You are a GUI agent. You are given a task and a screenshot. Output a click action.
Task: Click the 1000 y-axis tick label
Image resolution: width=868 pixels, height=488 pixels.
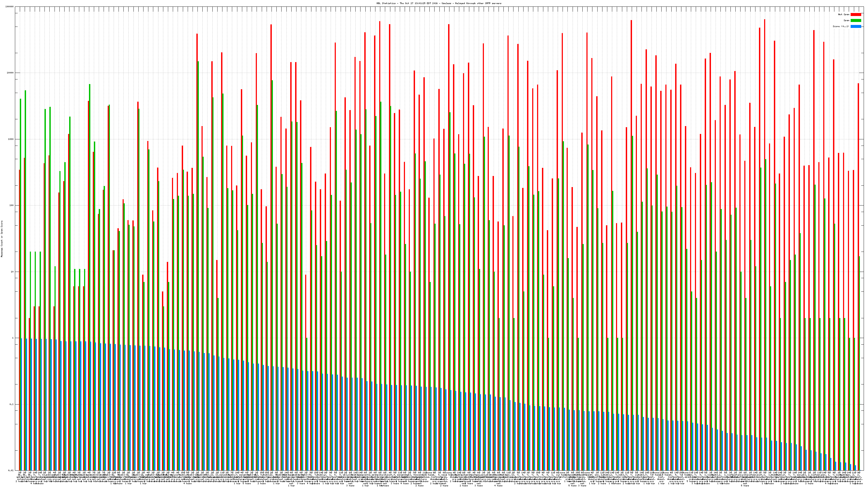point(11,139)
